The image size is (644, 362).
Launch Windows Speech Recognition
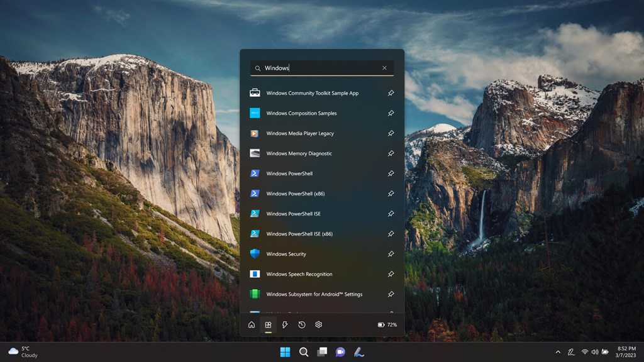click(x=322, y=274)
